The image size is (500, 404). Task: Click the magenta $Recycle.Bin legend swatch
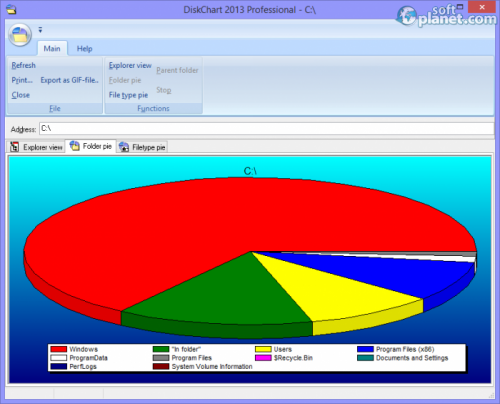click(x=263, y=358)
